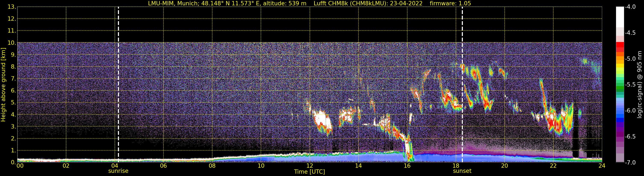Click the colorbar value '-4.0'

(x=630, y=7)
